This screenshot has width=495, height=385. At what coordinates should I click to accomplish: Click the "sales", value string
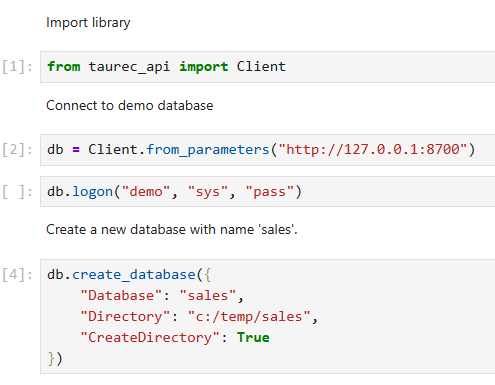212,296
